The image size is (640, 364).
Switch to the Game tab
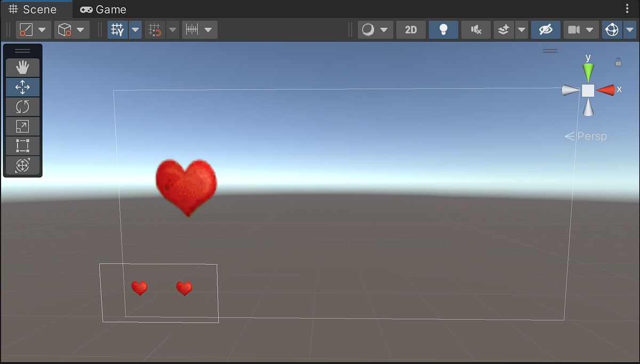[102, 9]
